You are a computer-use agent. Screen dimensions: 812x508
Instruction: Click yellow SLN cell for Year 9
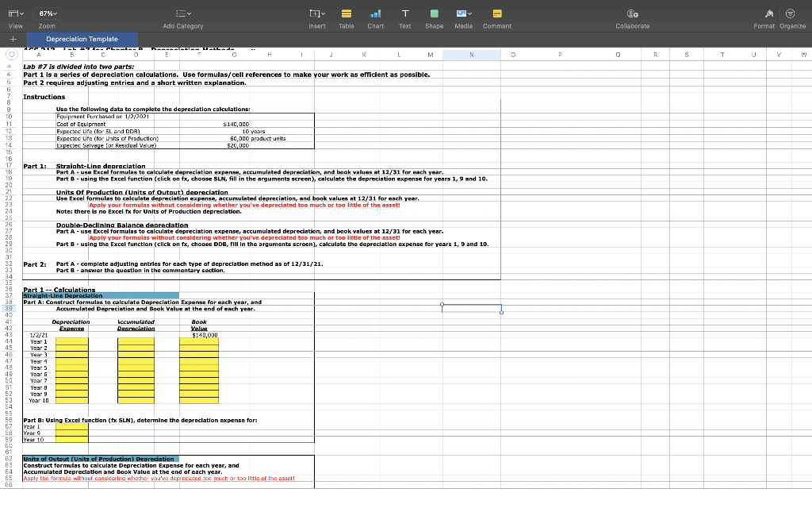pyautogui.click(x=72, y=433)
